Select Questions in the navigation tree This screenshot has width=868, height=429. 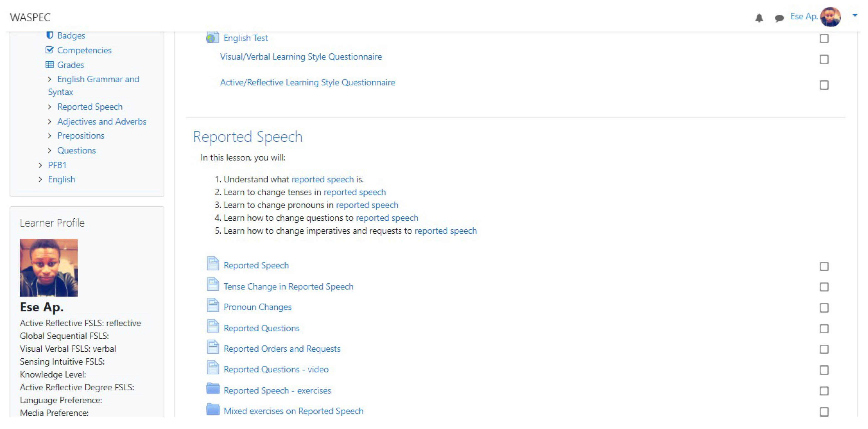77,150
